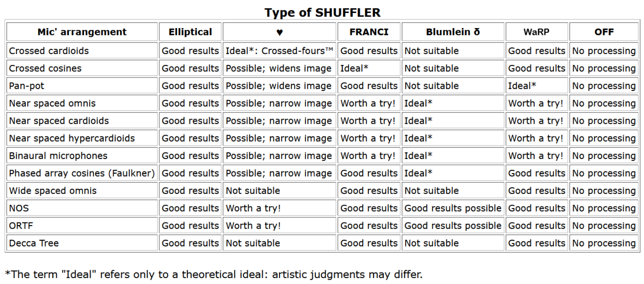The height and width of the screenshot is (284, 644).
Task: Select the Binaural microphones row label
Action: point(58,156)
